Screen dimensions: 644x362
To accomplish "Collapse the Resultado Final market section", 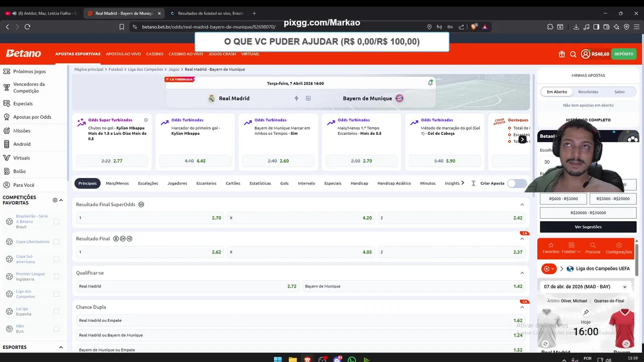I will click(522, 239).
